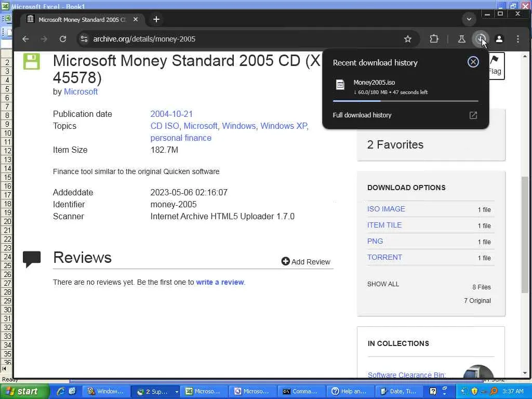Open a new browser tab
The image size is (532, 399).
point(156,19)
